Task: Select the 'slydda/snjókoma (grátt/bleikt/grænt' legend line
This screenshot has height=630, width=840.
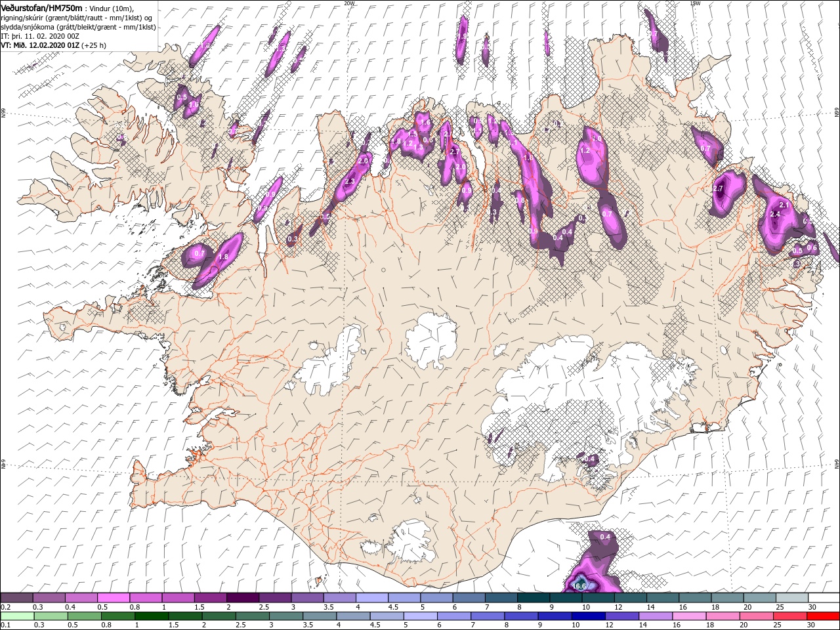Action: [78, 27]
